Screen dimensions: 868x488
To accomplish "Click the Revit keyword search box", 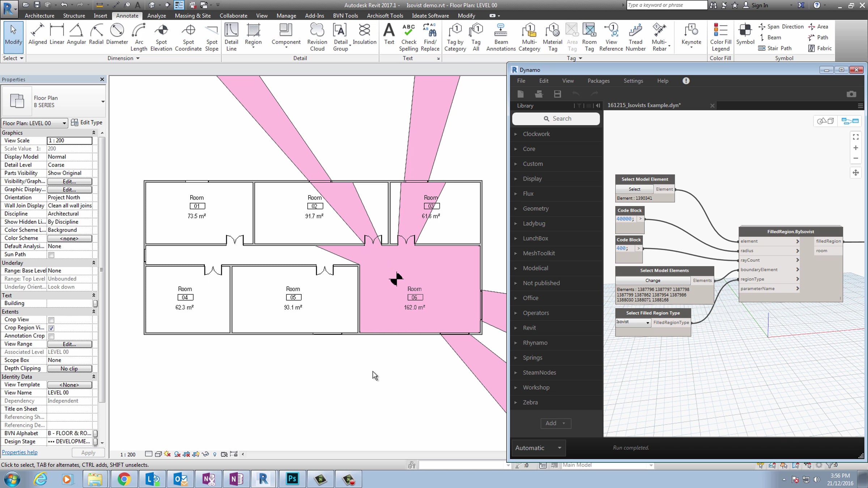I will (x=666, y=5).
